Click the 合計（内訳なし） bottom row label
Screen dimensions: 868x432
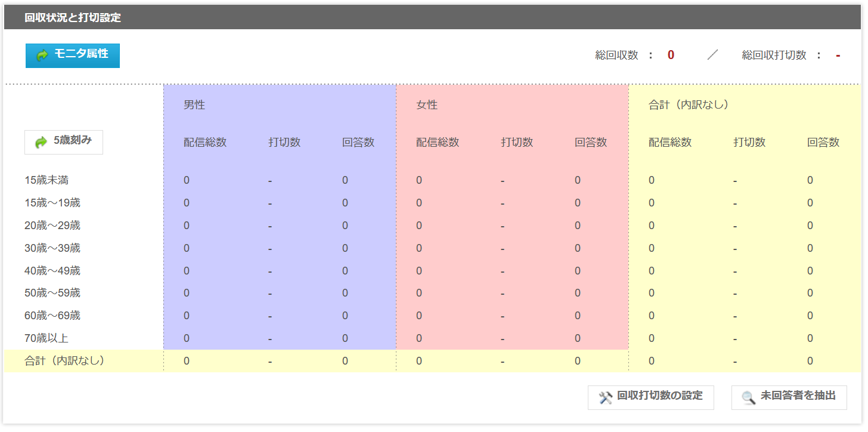coord(64,361)
